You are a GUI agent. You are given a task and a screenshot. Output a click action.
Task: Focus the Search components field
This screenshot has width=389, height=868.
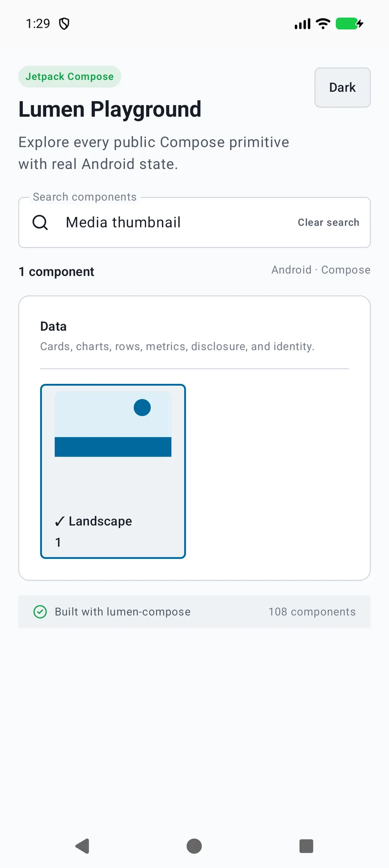click(x=194, y=223)
